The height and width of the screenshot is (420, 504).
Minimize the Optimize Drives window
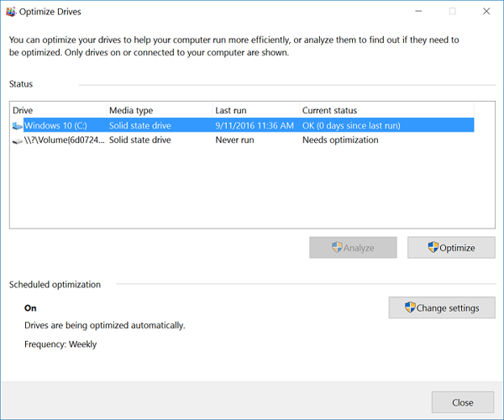[415, 12]
